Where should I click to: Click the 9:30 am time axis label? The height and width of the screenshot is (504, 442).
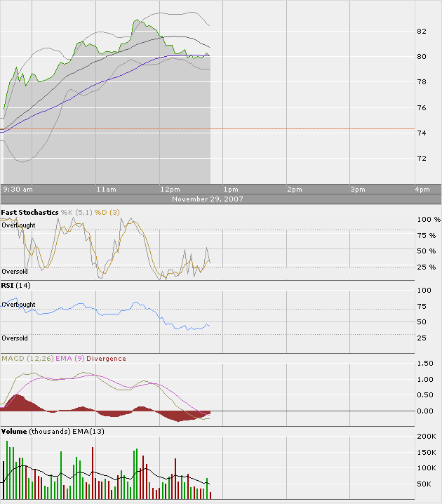pos(18,190)
